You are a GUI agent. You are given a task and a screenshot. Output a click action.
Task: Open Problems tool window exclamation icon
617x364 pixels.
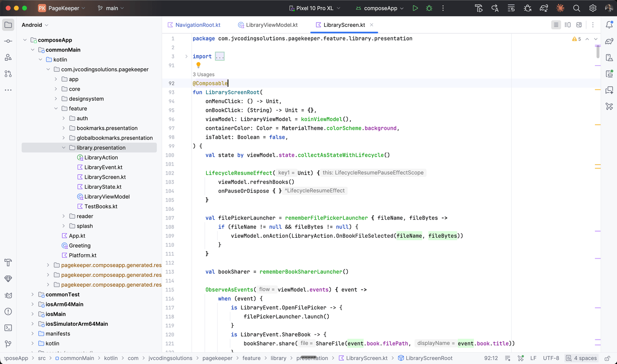tap(8, 312)
